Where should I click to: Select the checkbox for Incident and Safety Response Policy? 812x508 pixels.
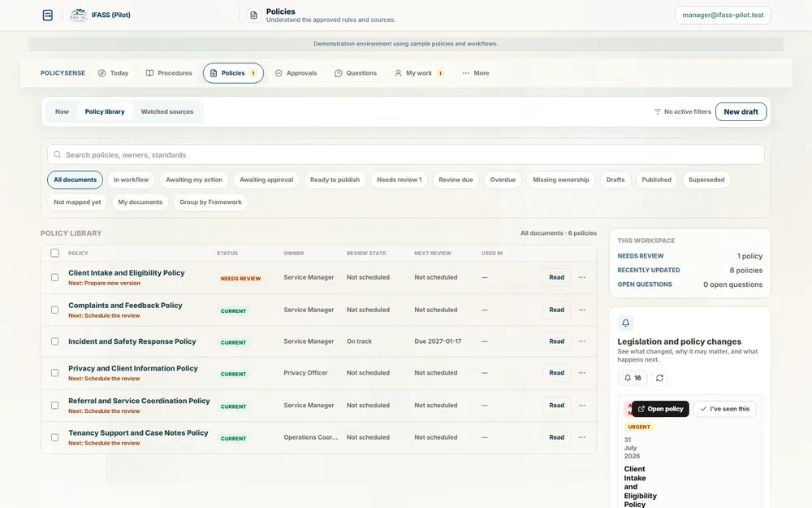click(x=55, y=341)
